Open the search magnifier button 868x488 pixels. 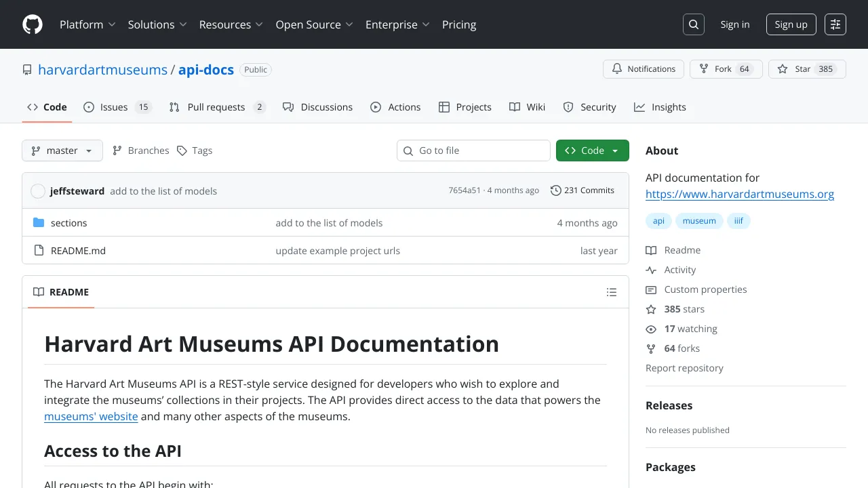point(694,24)
